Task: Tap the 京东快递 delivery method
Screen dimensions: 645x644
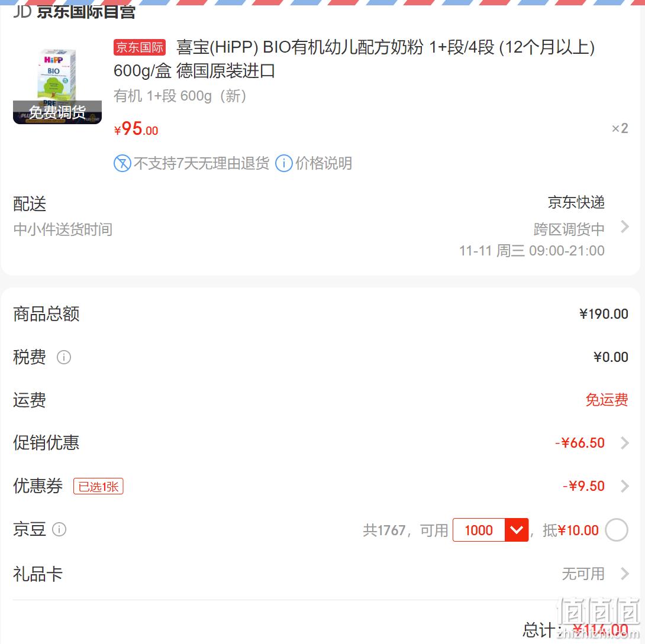Action: click(576, 203)
